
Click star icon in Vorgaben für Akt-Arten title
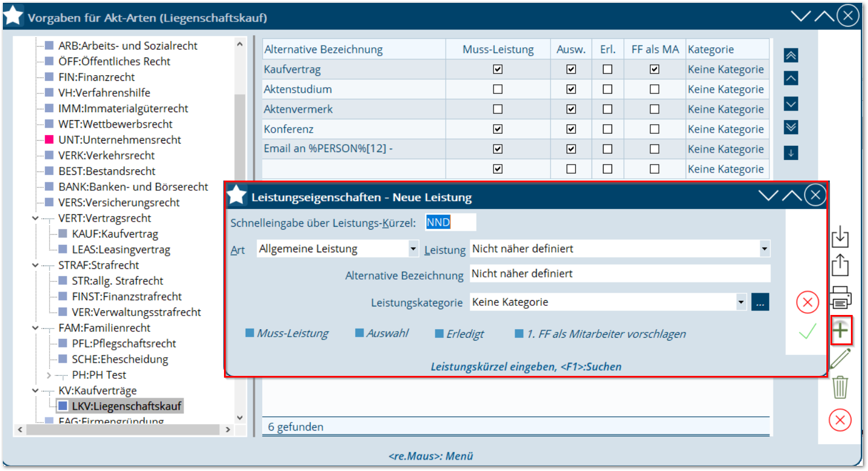coord(13,16)
